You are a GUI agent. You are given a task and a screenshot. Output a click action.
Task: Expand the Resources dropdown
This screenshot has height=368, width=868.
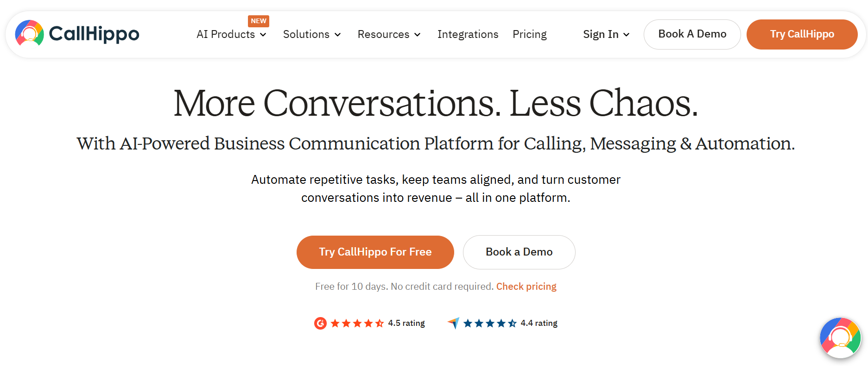pyautogui.click(x=389, y=34)
